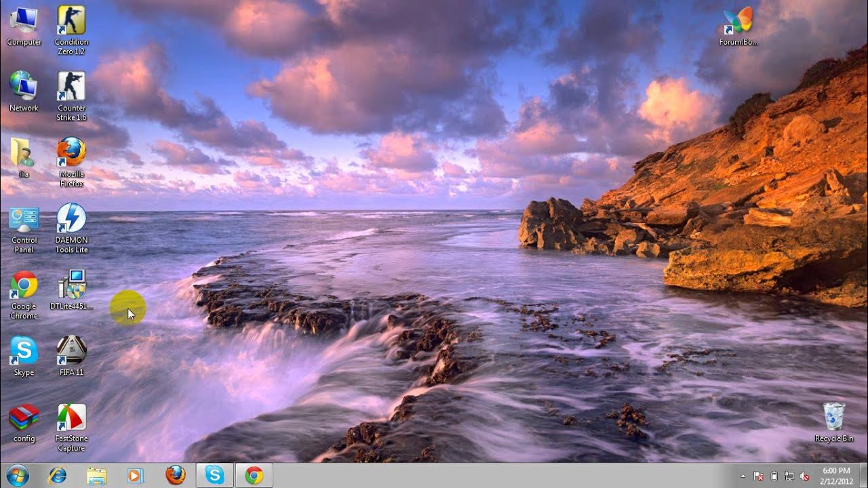The height and width of the screenshot is (488, 868).
Task: Select the Control Panel desktop icon
Action: [x=24, y=228]
